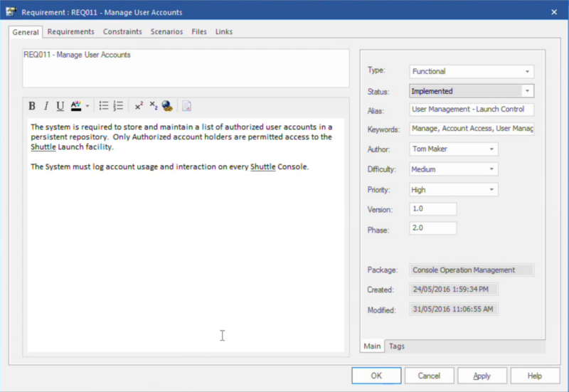Apply subscript formatting
Viewport: 569px width, 392px height.
(153, 106)
